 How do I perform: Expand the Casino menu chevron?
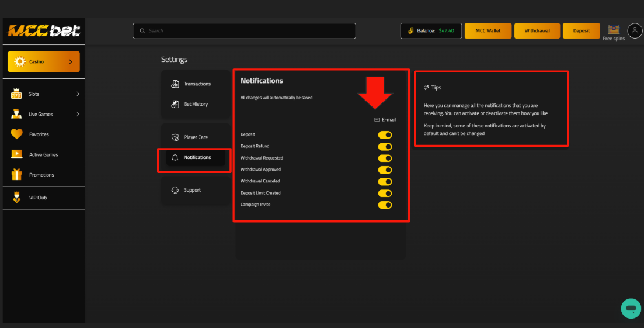point(71,61)
